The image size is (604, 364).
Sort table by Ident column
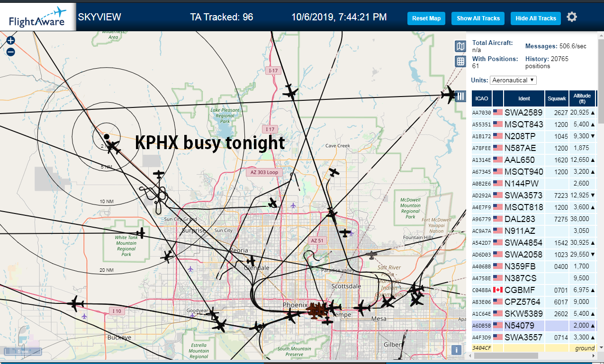(x=524, y=98)
